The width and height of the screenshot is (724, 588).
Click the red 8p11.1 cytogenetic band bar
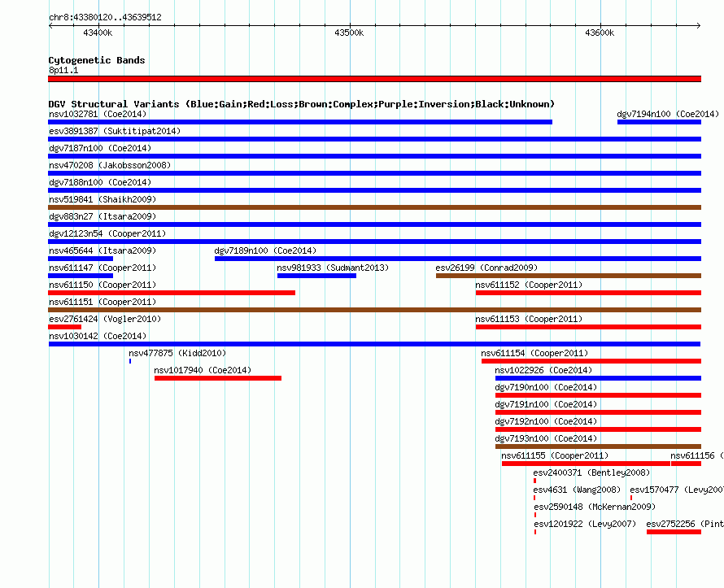click(x=374, y=79)
